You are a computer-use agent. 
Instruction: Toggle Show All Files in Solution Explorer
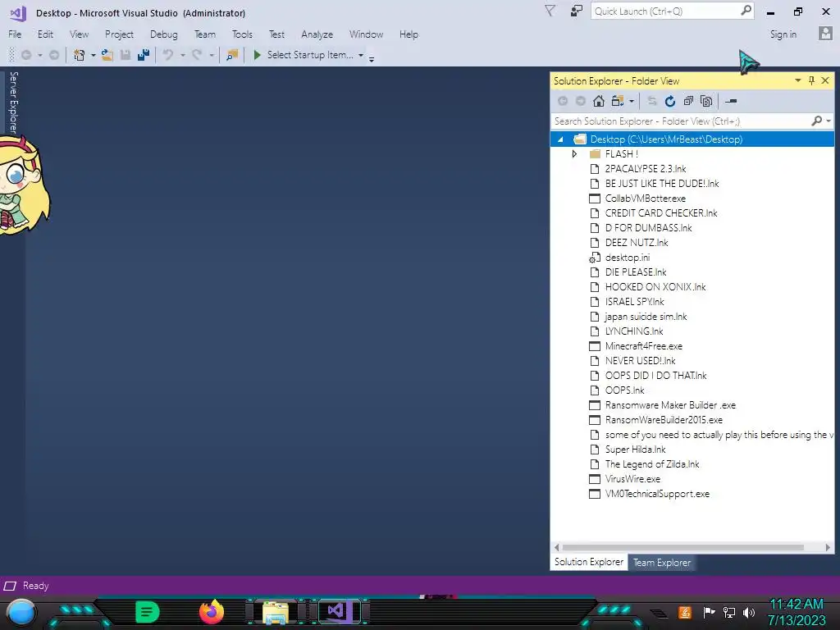point(706,101)
